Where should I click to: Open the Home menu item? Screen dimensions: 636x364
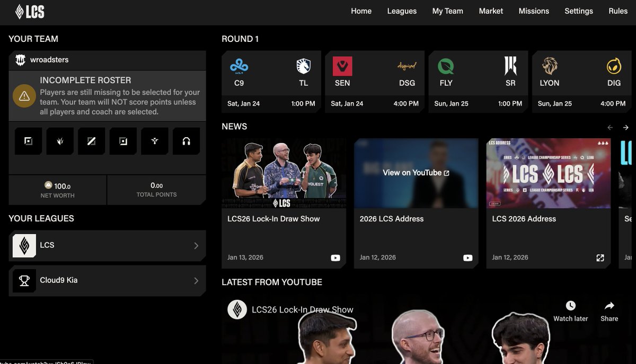pyautogui.click(x=361, y=11)
